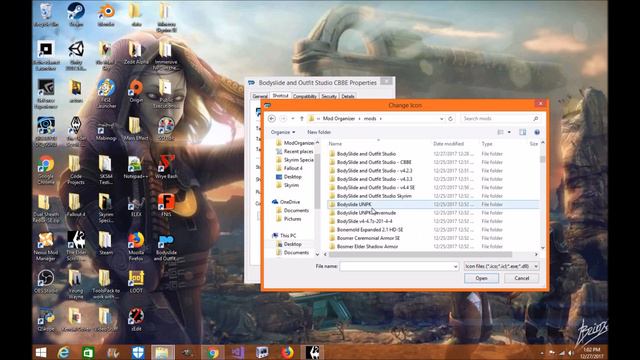This screenshot has width=640, height=360.
Task: Click the Search mods box
Action: [500, 119]
